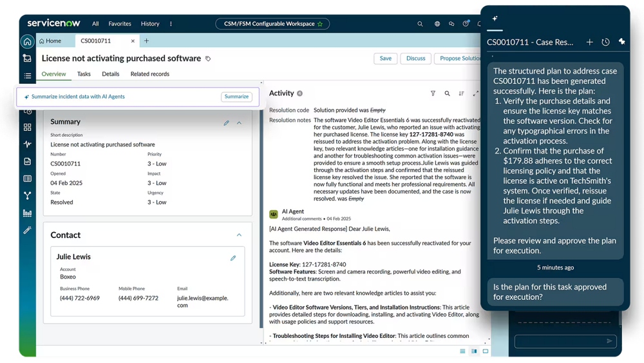644x363 pixels.
Task: Click the Boxeo account name
Action: pyautogui.click(x=68, y=277)
